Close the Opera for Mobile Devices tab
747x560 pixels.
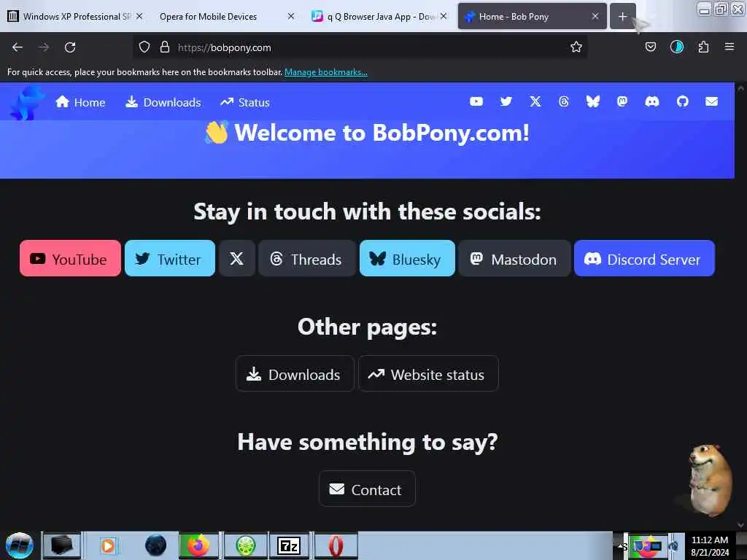[291, 17]
